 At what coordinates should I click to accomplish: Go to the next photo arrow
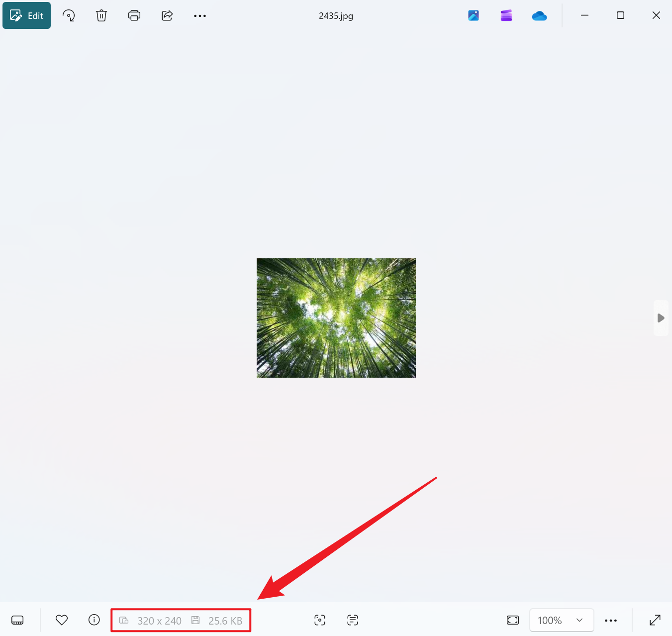click(661, 318)
